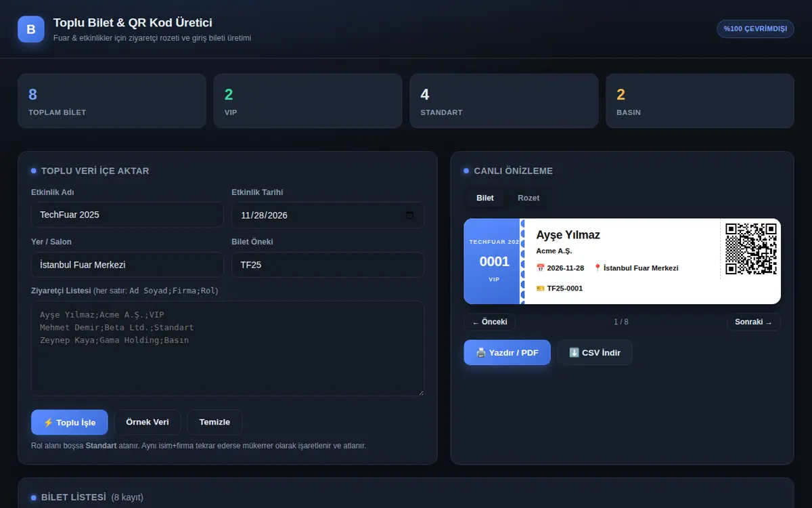
Task: Run the Toplu İşle batch button
Action: (x=69, y=422)
